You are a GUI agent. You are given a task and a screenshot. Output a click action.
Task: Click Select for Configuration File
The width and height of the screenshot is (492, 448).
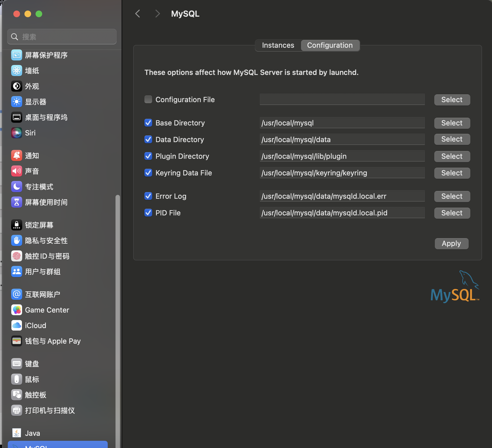(x=452, y=100)
